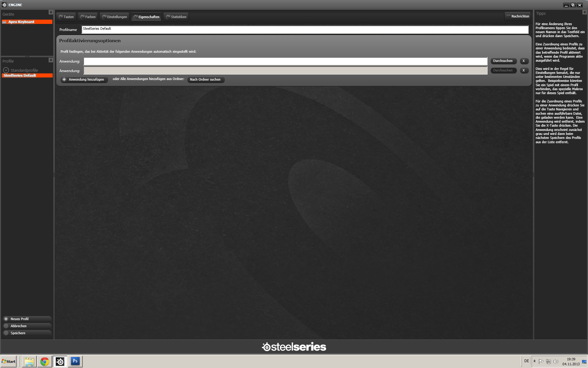Screen dimensions: 588x368
Task: Click the second greyed Anwendung field
Action: [285, 71]
